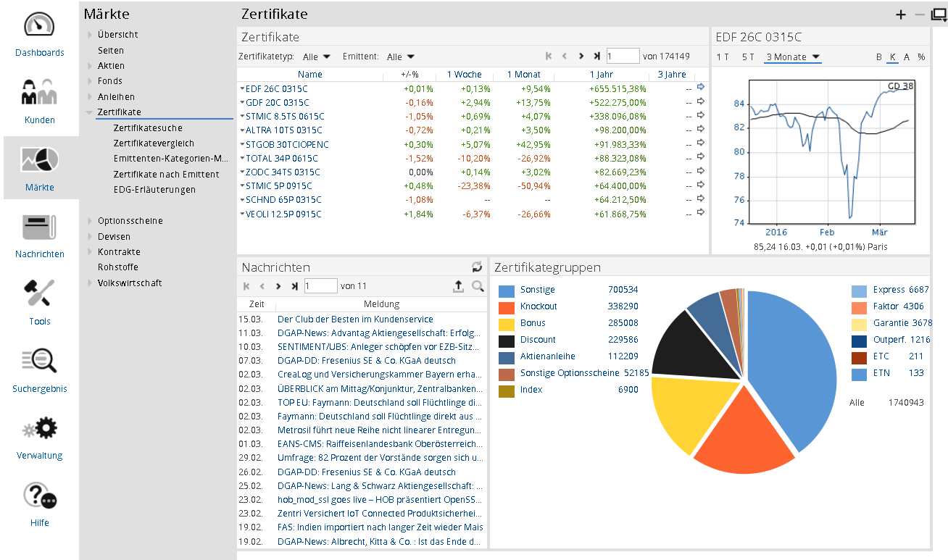Open the Tools sidebar icon

pos(39,295)
